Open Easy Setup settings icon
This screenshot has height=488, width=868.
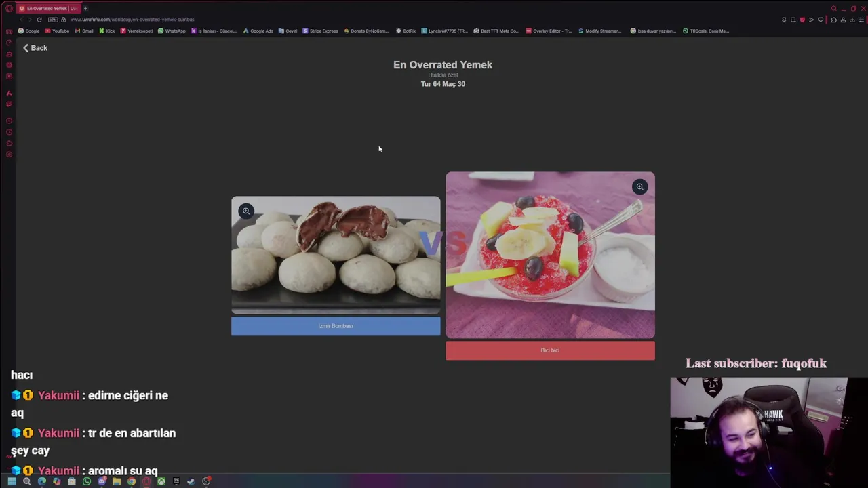(x=861, y=20)
